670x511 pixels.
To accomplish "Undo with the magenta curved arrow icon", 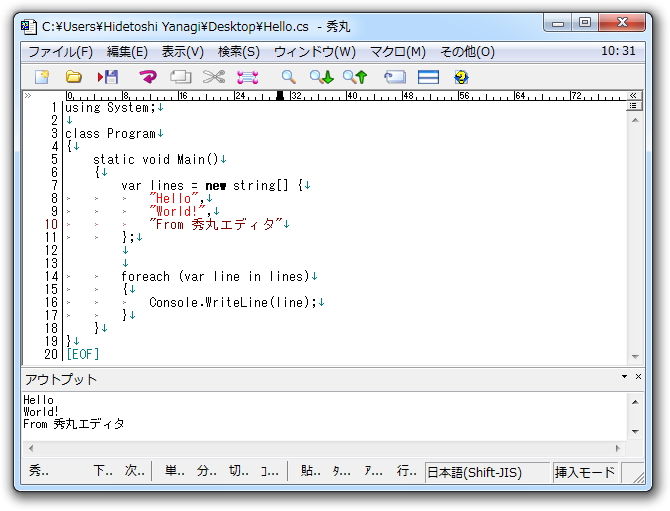I will 148,77.
